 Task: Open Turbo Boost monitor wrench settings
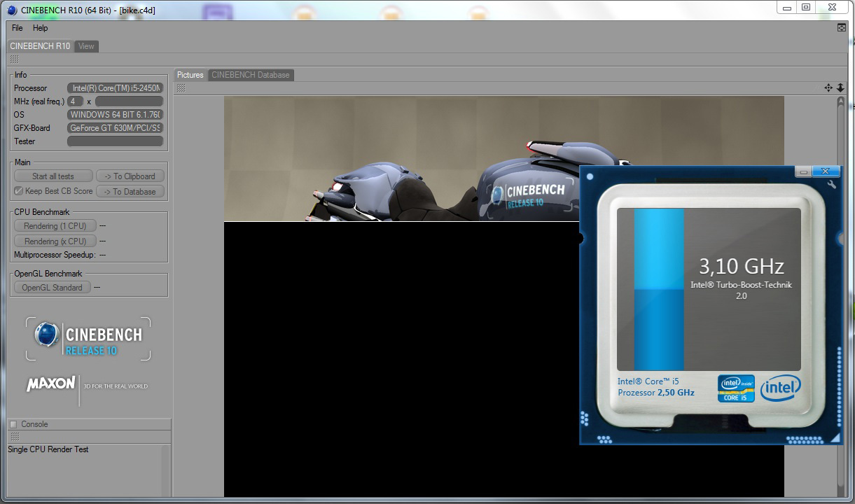coord(831,185)
